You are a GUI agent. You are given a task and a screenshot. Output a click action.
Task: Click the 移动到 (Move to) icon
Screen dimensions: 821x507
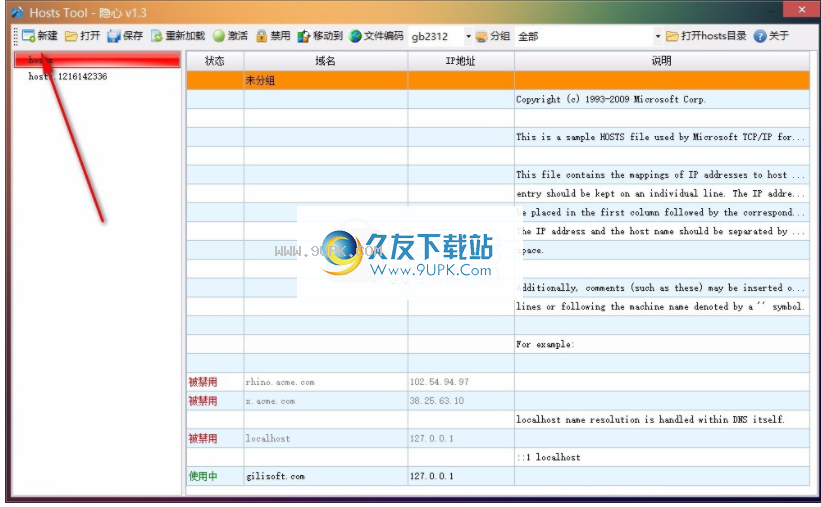(x=304, y=36)
